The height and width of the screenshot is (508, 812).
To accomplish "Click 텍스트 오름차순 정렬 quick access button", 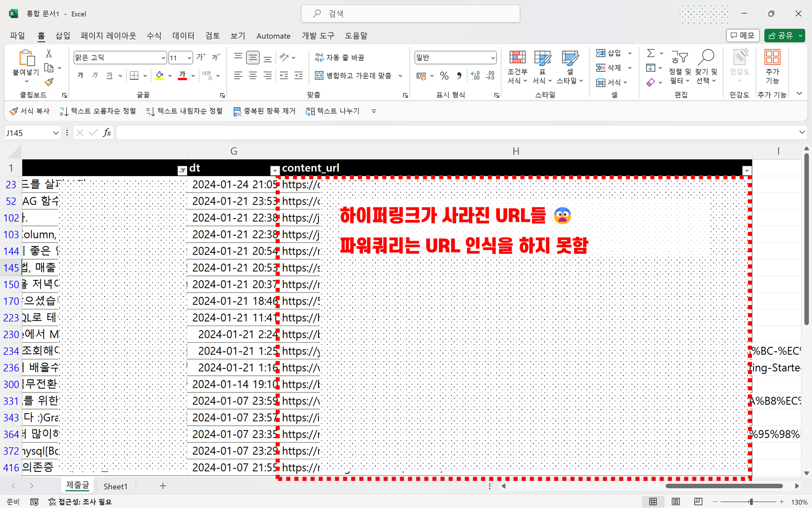I will (x=97, y=111).
